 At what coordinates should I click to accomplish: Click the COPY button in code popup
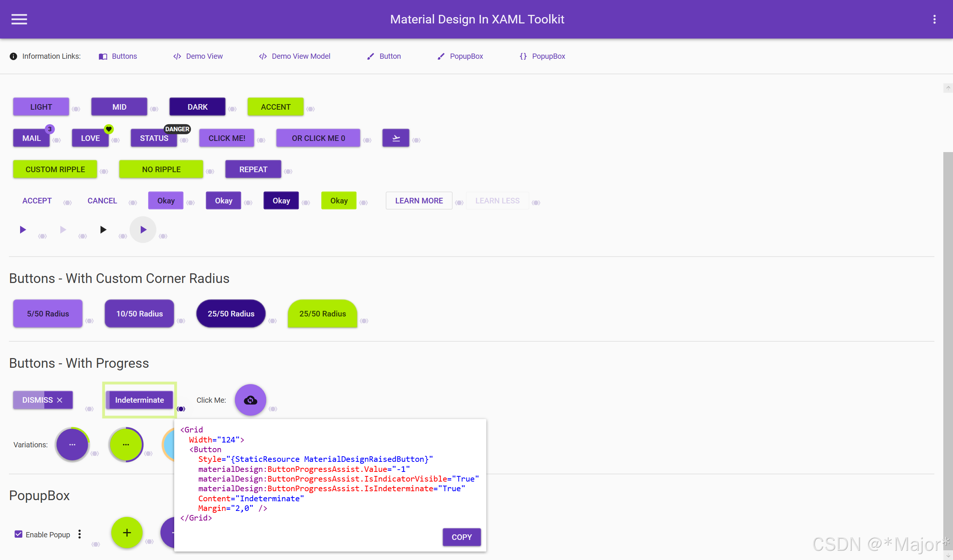[461, 537]
